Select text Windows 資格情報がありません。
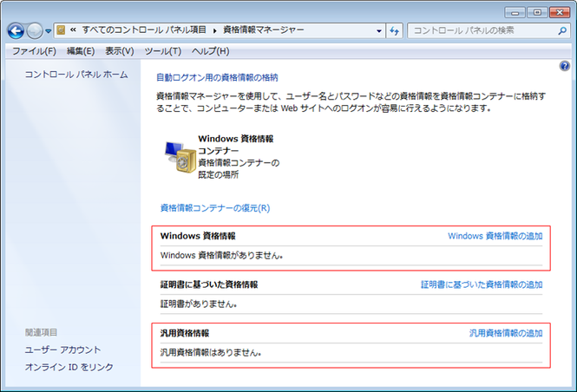 click(221, 255)
